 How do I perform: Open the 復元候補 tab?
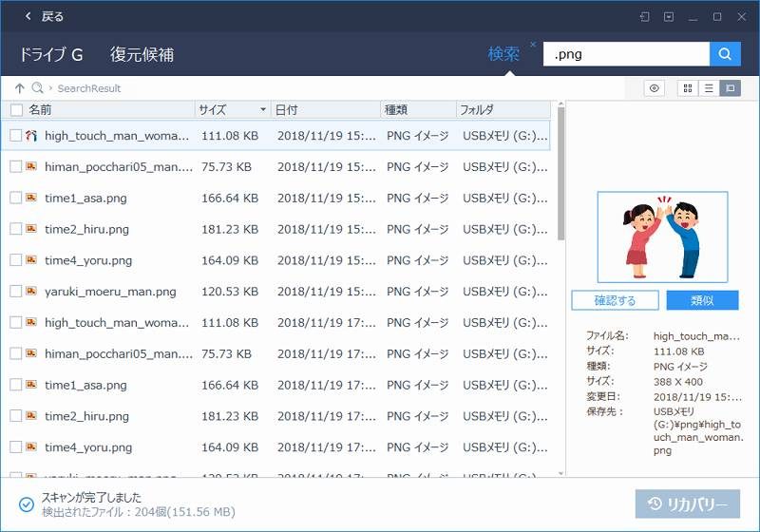click(x=142, y=55)
